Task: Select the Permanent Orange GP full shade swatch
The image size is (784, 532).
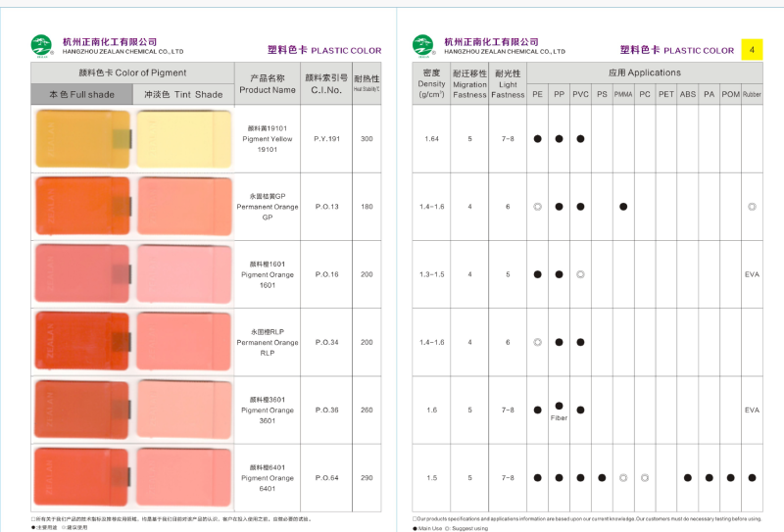Action: (81, 207)
